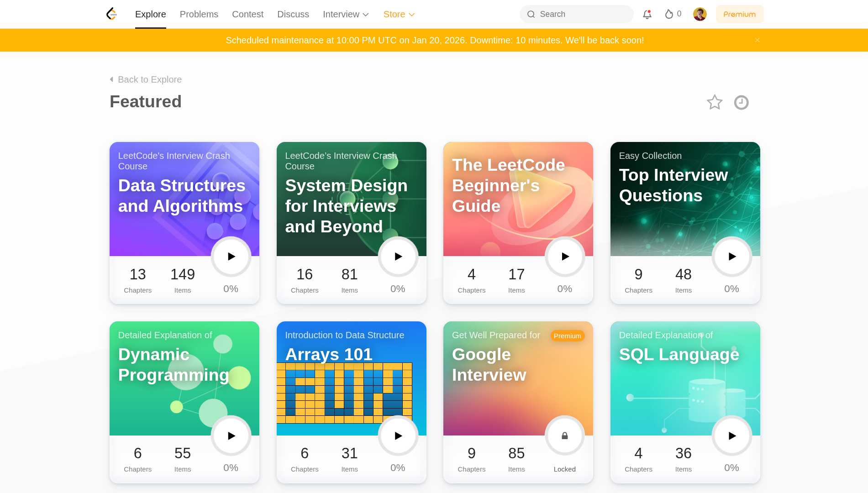Open the Contest tab
The width and height of the screenshot is (868, 493).
click(x=247, y=14)
